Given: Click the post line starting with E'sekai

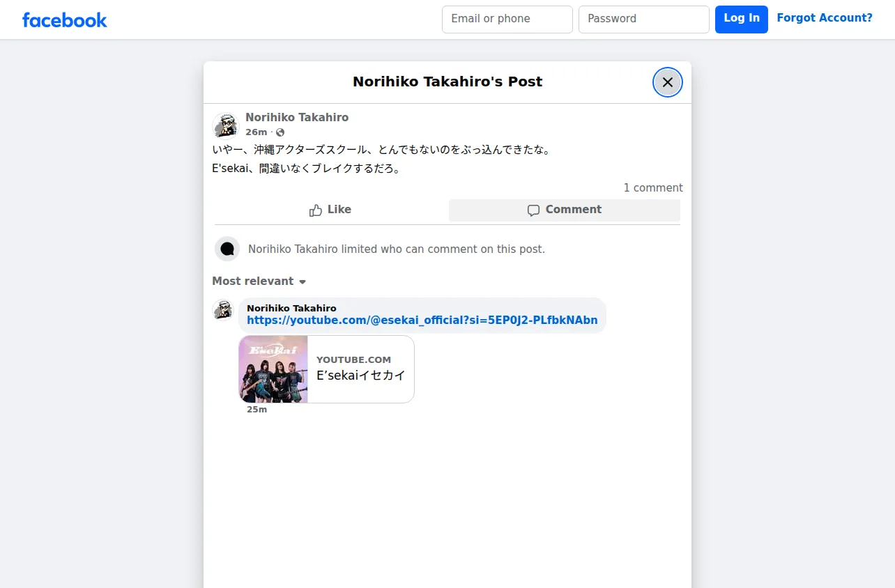Looking at the screenshot, I should coord(307,169).
